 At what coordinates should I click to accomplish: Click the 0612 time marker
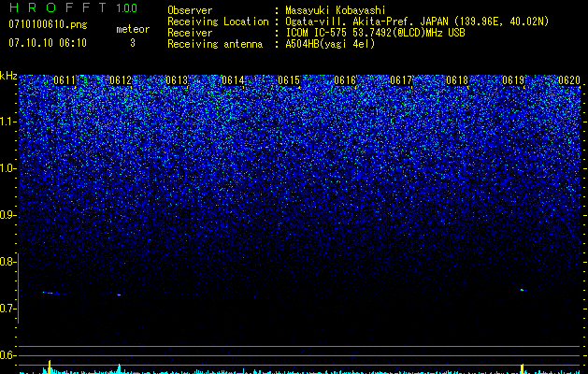click(121, 80)
